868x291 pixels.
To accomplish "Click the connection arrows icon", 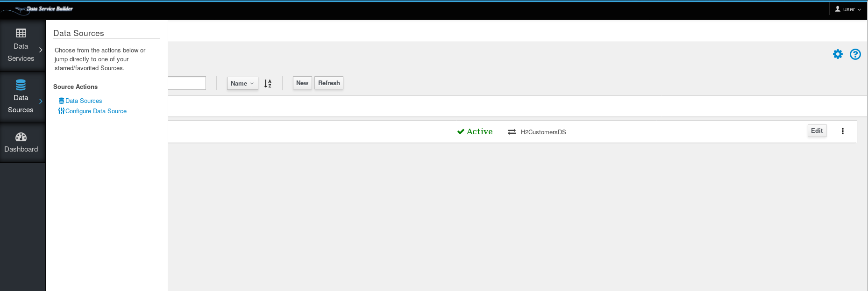I will tap(512, 132).
